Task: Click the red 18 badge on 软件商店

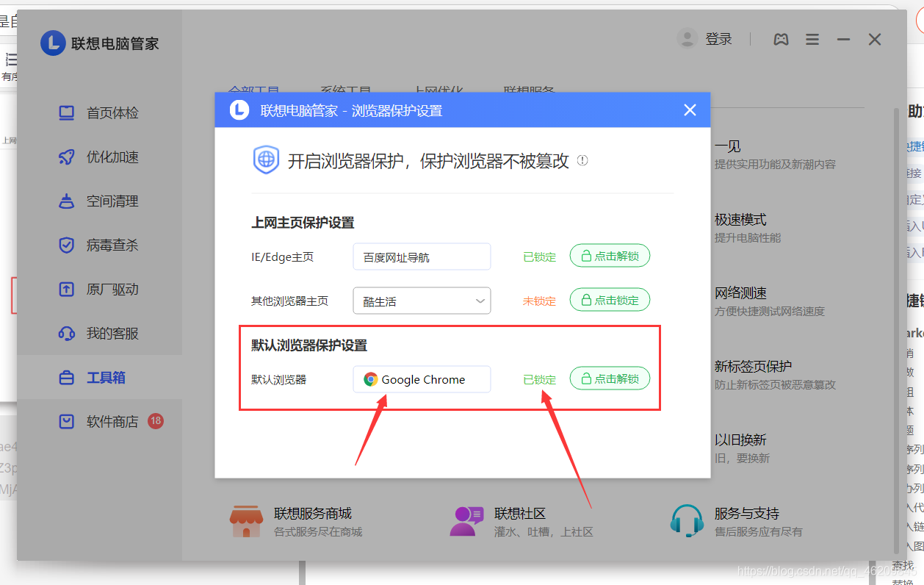Action: point(156,421)
